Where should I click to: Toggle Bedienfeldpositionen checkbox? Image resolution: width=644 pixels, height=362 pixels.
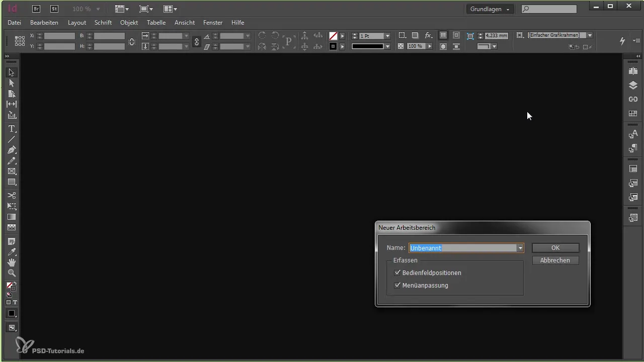(397, 273)
